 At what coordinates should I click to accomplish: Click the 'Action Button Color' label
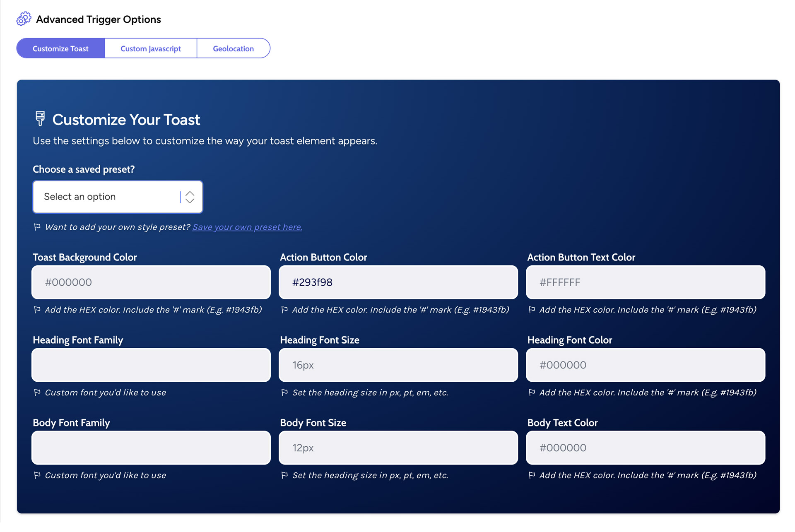[x=324, y=258]
